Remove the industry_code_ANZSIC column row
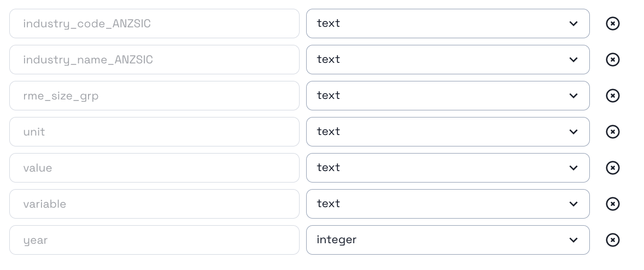Screen dimensions: 644x270 point(613,24)
